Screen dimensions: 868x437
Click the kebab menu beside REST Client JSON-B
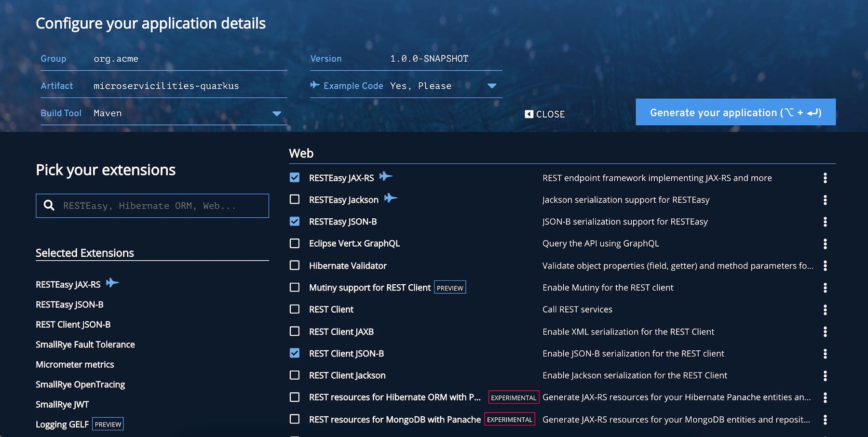(825, 353)
